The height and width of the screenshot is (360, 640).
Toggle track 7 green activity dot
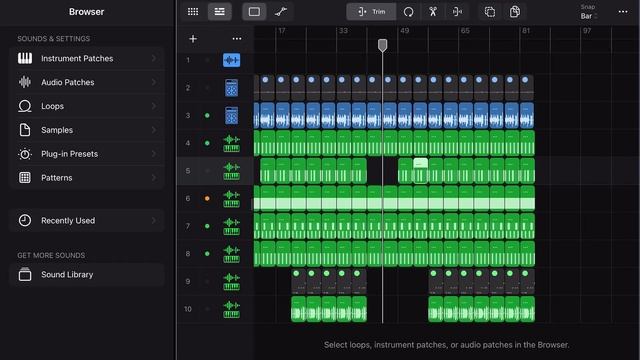coord(207,226)
